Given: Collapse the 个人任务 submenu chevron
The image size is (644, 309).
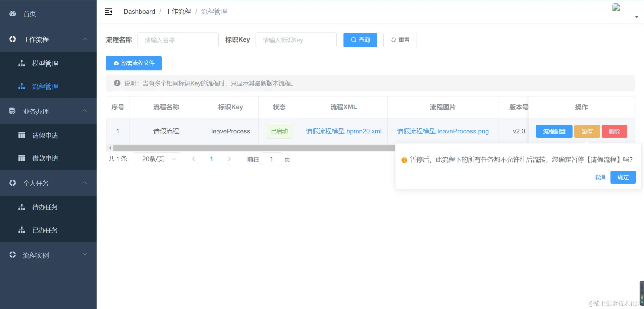Looking at the screenshot, I should click(85, 183).
